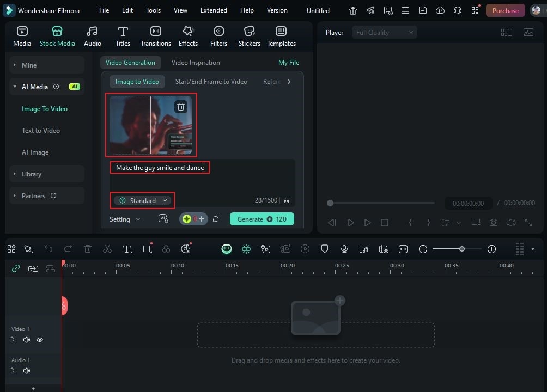Screen dimensions: 547x392
Task: Open the Standard model dropdown
Action: 142,200
